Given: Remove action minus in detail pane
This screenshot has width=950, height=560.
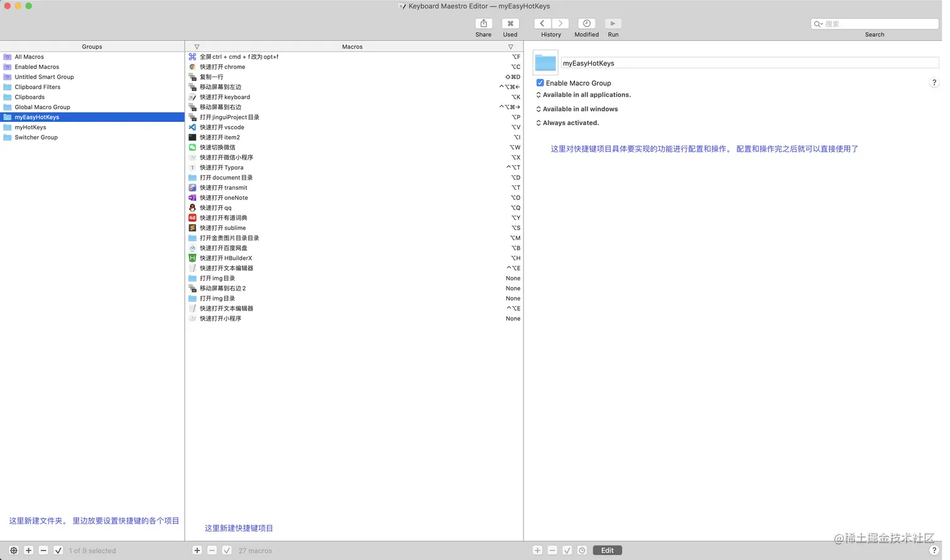Looking at the screenshot, I should click(x=552, y=551).
